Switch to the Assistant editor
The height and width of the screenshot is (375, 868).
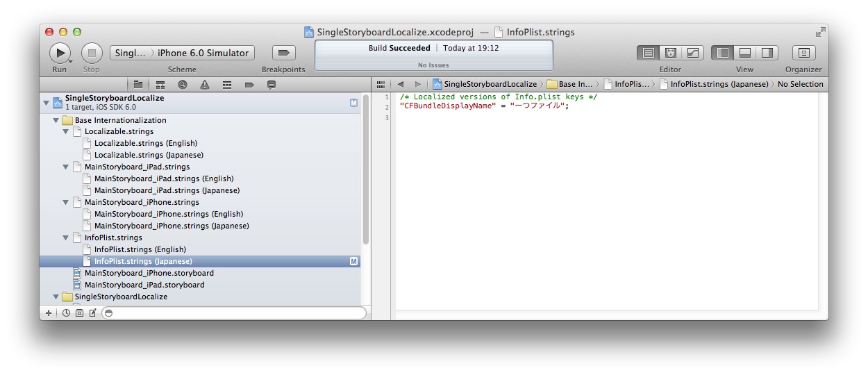click(x=671, y=53)
